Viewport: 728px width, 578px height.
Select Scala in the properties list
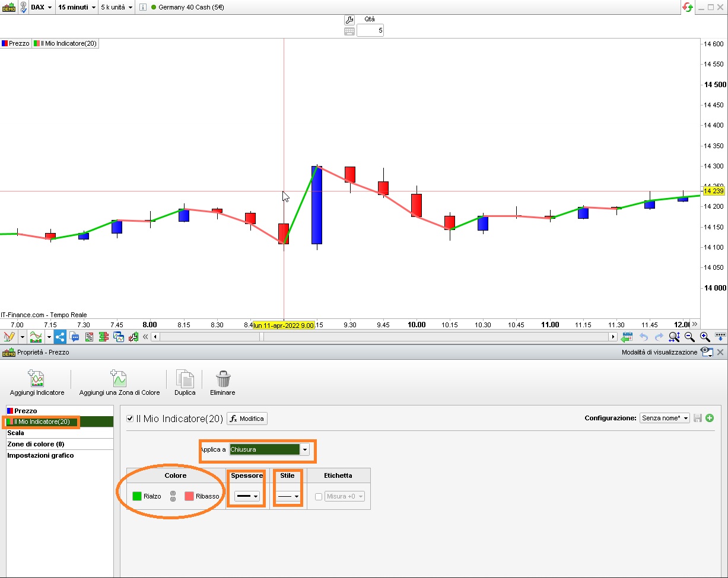click(x=59, y=433)
